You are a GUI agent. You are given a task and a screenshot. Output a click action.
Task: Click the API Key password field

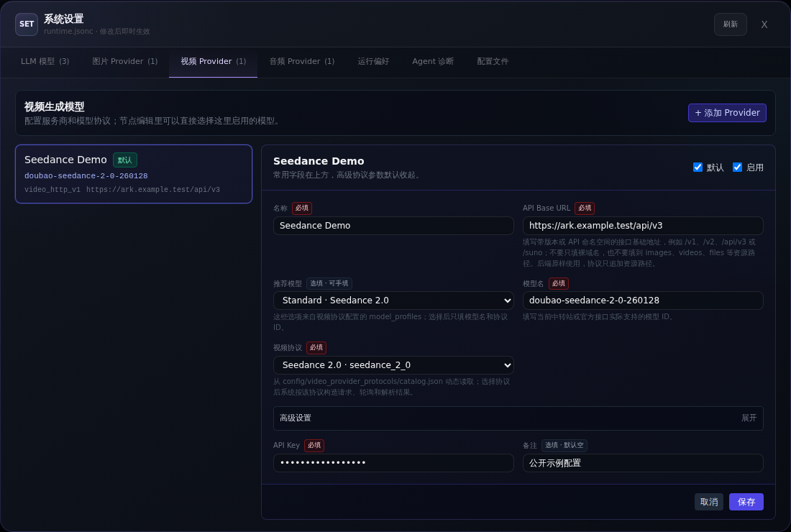click(x=393, y=463)
